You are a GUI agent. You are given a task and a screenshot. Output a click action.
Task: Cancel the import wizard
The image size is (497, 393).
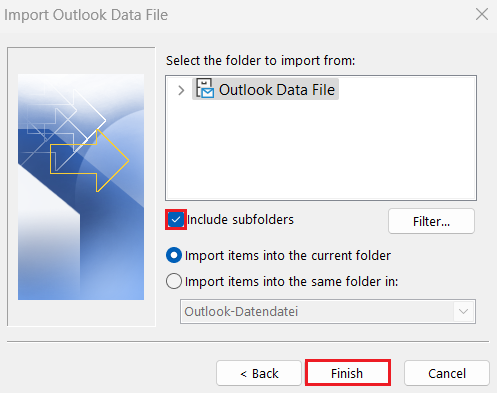point(447,373)
